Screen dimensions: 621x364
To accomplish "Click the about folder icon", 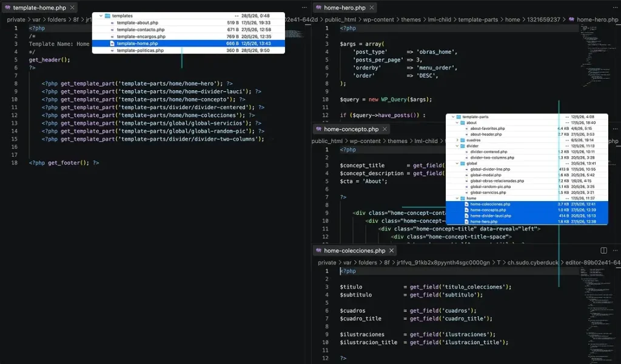I will pos(463,123).
